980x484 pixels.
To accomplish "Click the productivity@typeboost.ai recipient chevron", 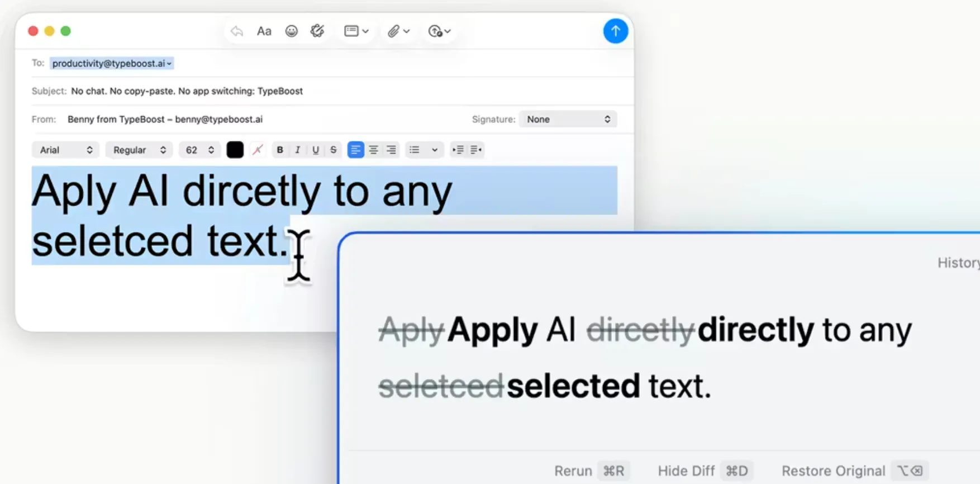I will pos(169,64).
